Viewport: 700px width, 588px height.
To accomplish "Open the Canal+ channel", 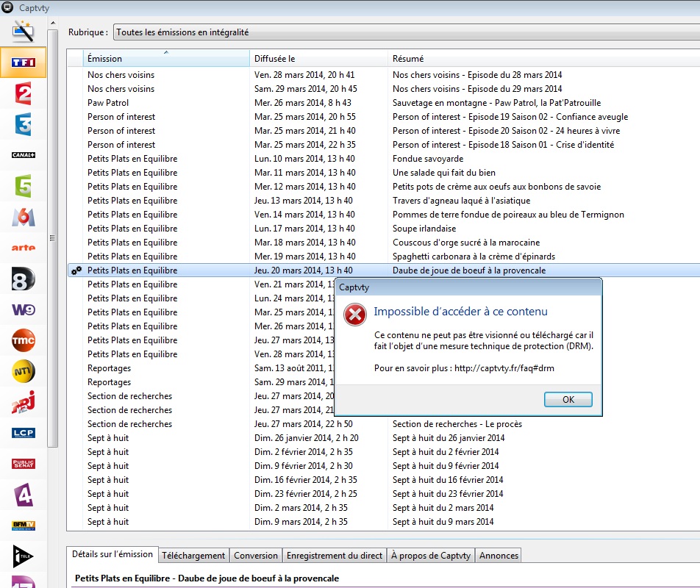I will pos(24,155).
